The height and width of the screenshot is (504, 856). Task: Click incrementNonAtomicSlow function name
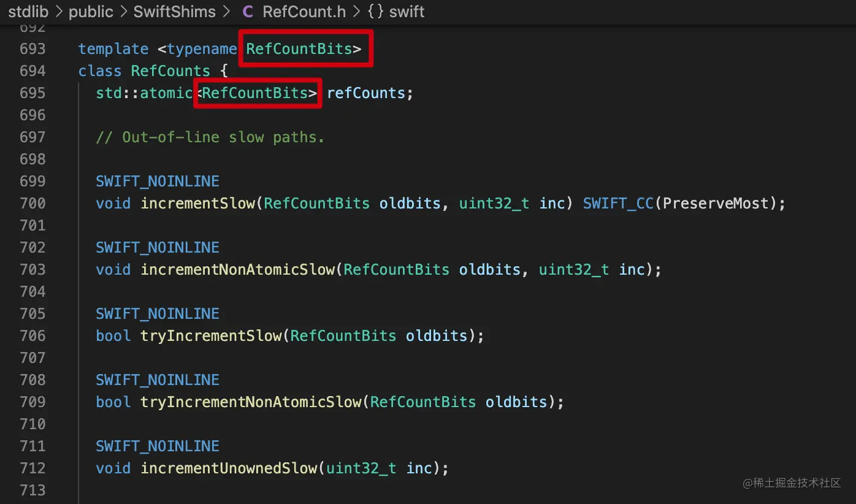(237, 270)
